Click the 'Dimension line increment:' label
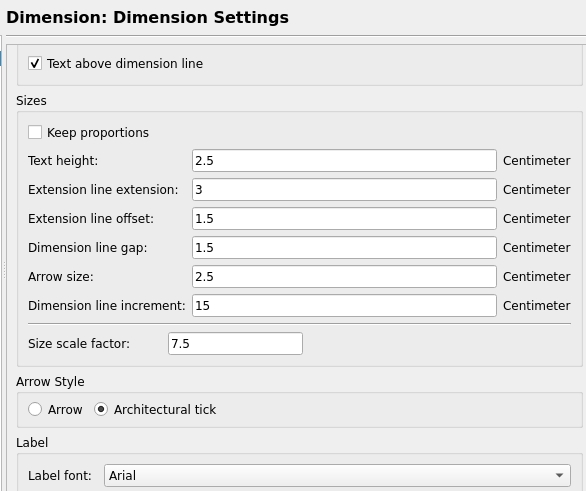The height and width of the screenshot is (491, 586). (x=107, y=306)
